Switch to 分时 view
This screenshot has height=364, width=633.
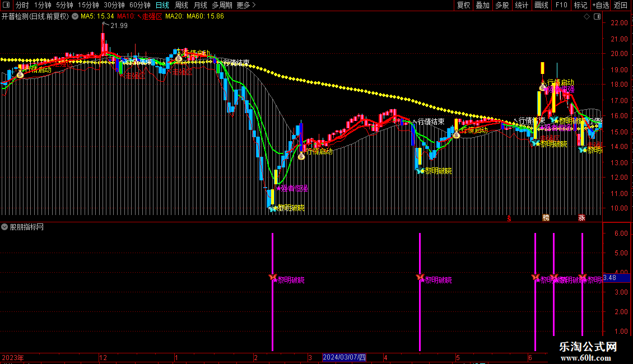click(x=22, y=5)
